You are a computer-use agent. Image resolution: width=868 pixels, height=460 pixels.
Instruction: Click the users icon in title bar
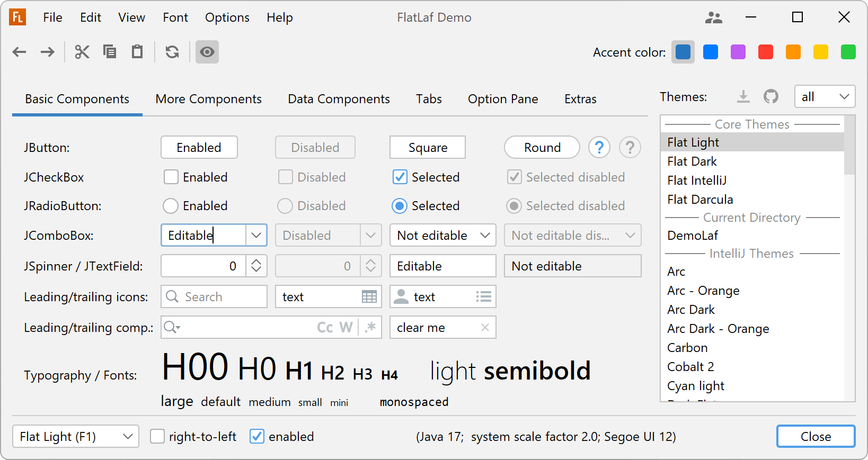coord(714,17)
